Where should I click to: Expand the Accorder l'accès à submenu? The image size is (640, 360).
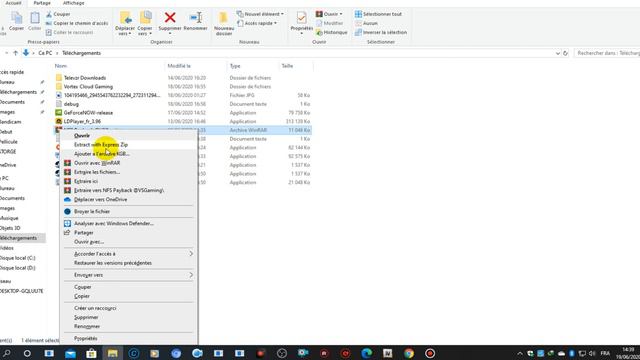click(x=129, y=254)
